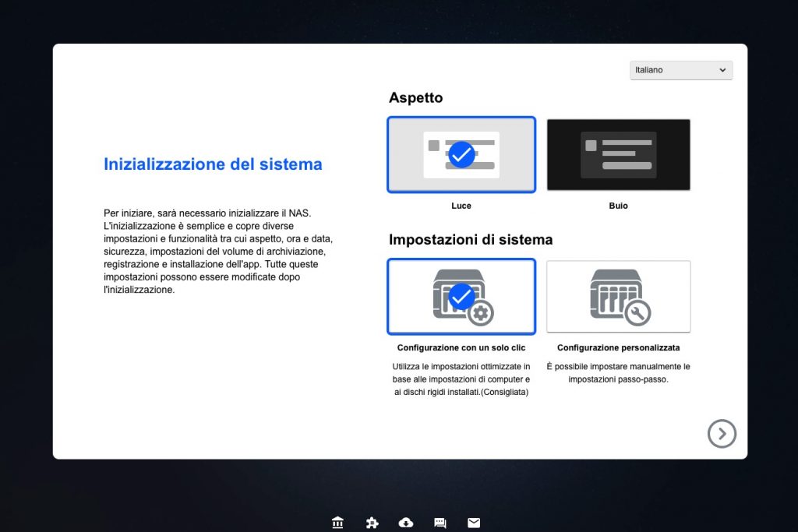Screen dimensions: 798x532
Task: Open the chat bubbles feedback icon
Action: 440,523
